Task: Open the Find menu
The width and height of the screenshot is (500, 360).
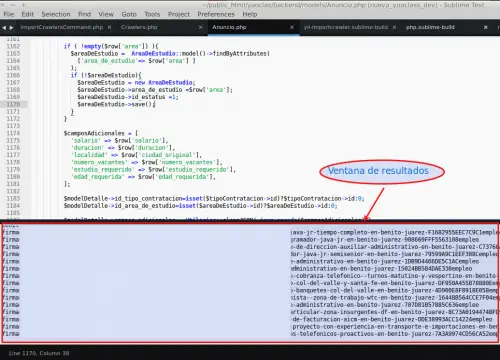Action: pos(85,14)
